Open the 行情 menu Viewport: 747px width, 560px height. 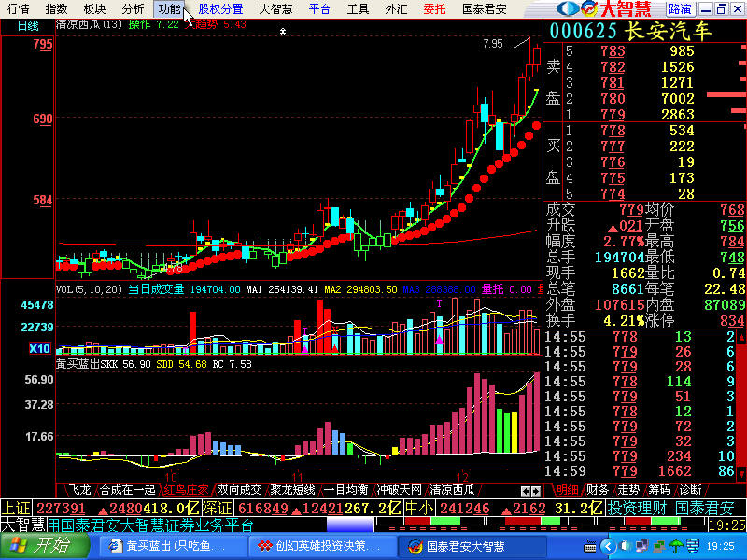tap(18, 9)
